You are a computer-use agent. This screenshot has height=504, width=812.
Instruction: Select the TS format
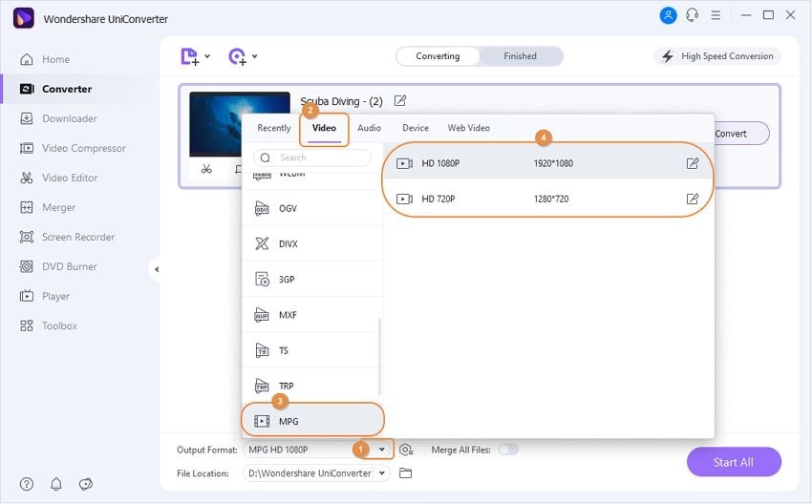point(312,350)
